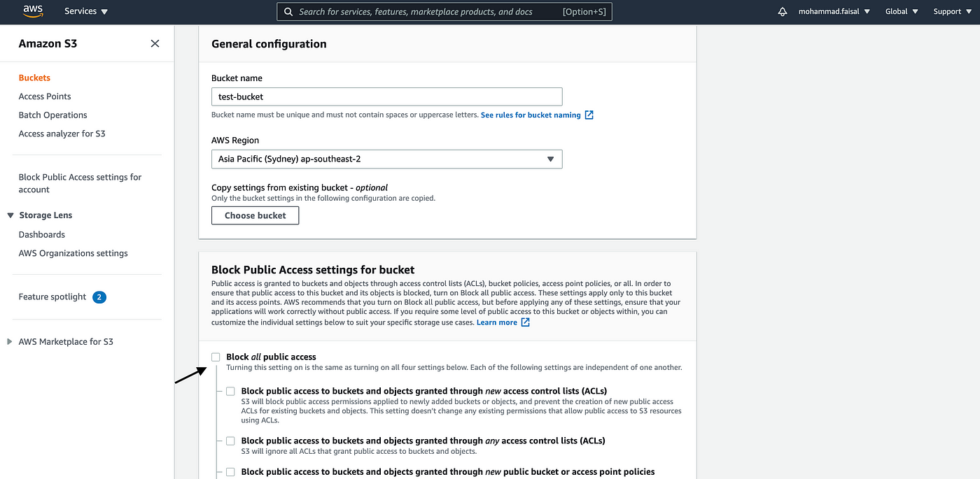
Task: Click the Amazon S3 sidebar title
Action: (x=48, y=43)
